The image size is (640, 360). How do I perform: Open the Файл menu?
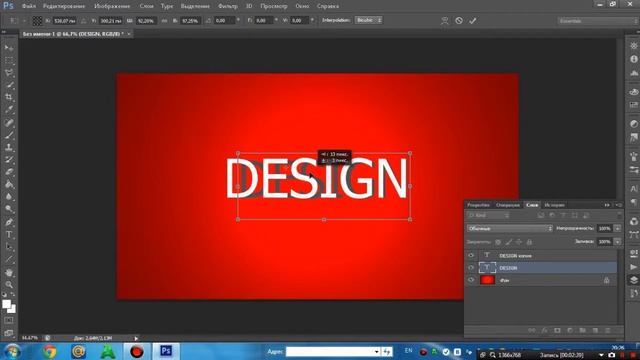click(x=29, y=6)
